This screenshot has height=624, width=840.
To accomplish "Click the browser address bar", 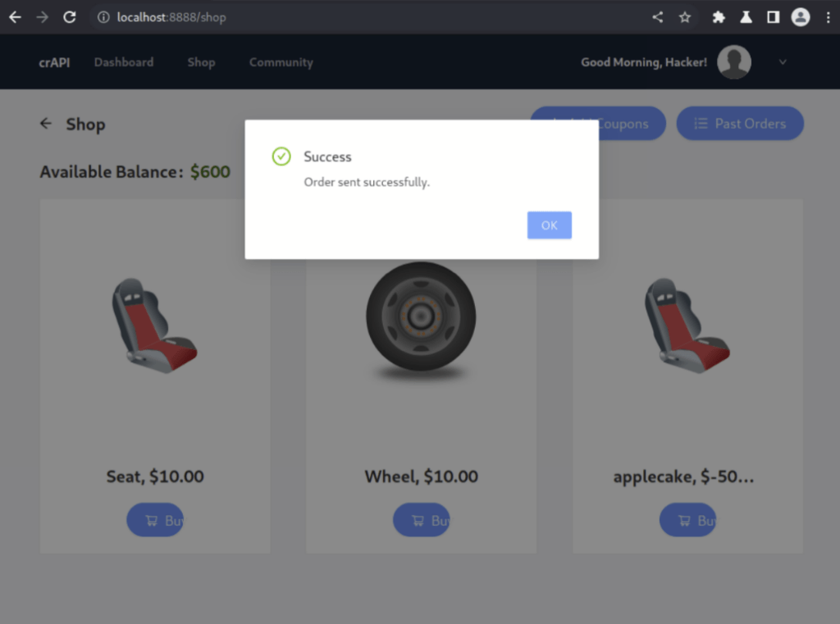I will tap(246, 16).
